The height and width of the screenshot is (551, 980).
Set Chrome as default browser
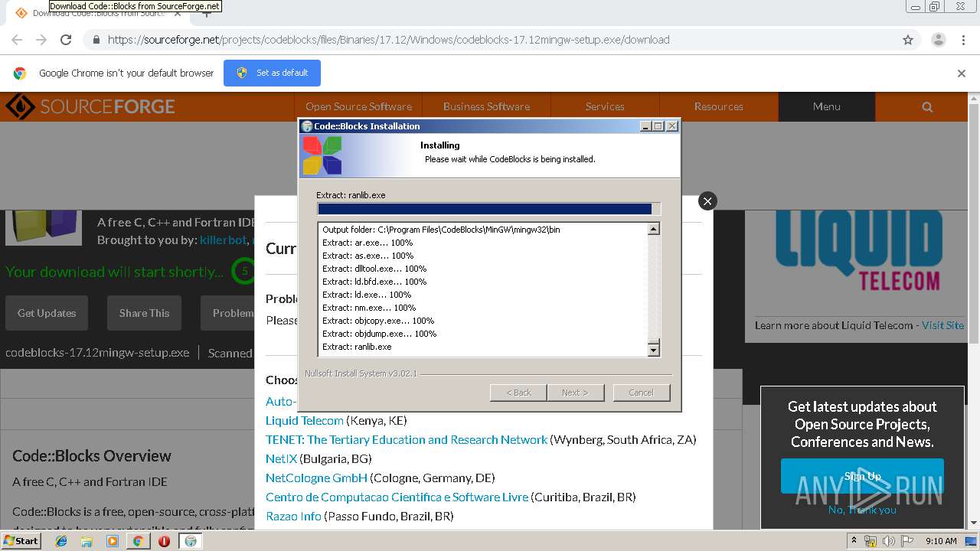point(272,73)
